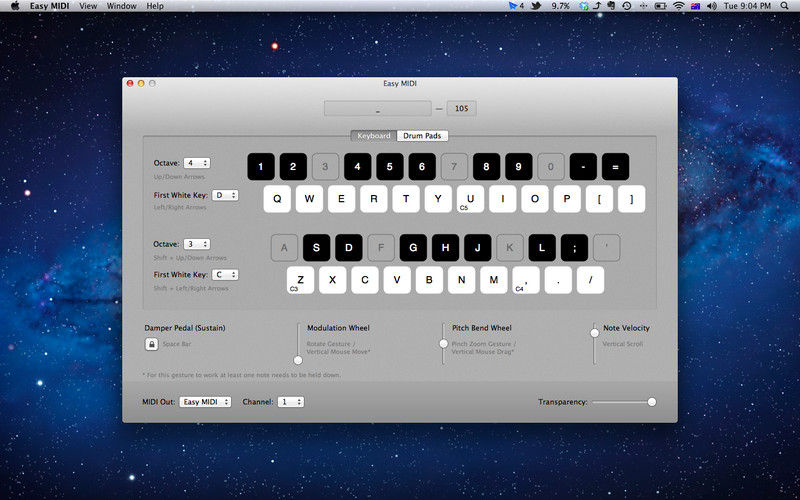The height and width of the screenshot is (500, 800).
Task: Play the white I key
Action: pos(503,199)
